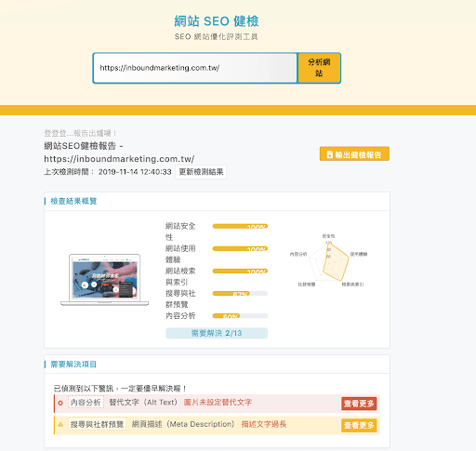
Task: Click the 搜尋與社群預覽 tag in warning row
Action: click(x=97, y=424)
